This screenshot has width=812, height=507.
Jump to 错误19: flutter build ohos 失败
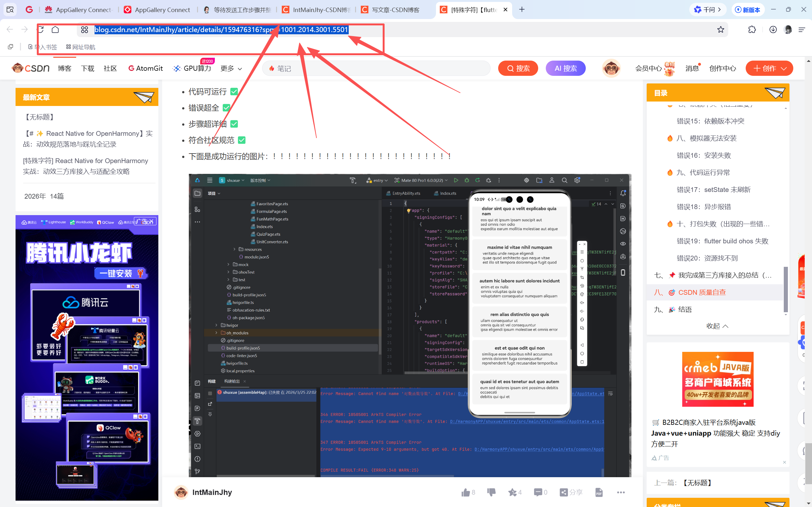pyautogui.click(x=722, y=241)
